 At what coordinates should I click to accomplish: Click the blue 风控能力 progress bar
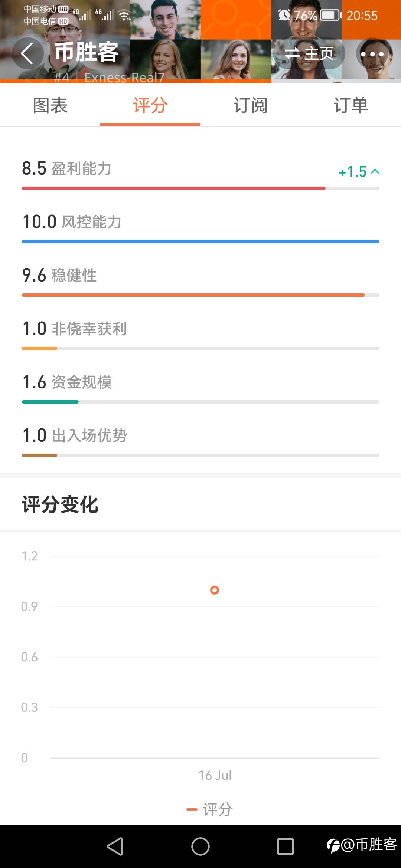pos(200,242)
